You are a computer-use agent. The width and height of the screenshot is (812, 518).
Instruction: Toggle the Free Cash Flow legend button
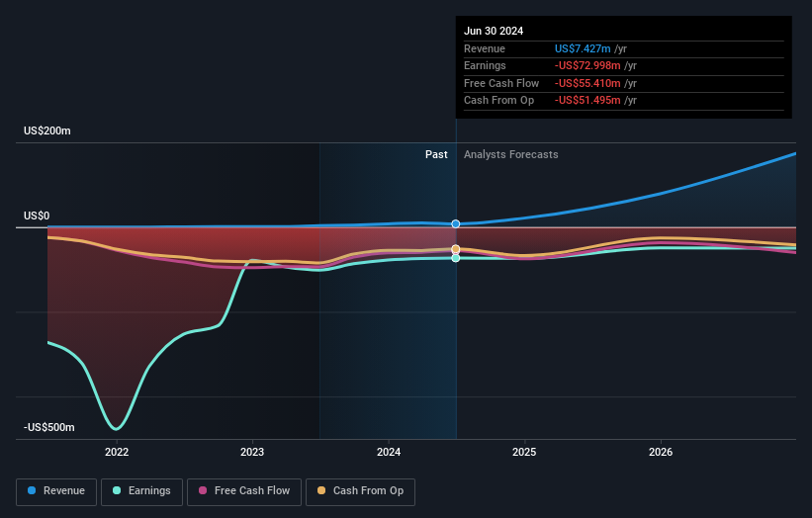click(x=244, y=491)
